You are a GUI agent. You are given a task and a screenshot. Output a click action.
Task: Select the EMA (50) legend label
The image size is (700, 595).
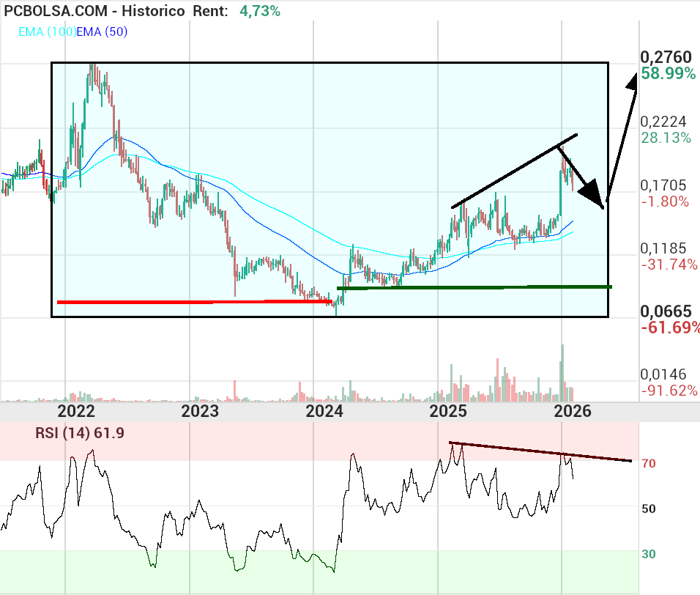(102, 32)
